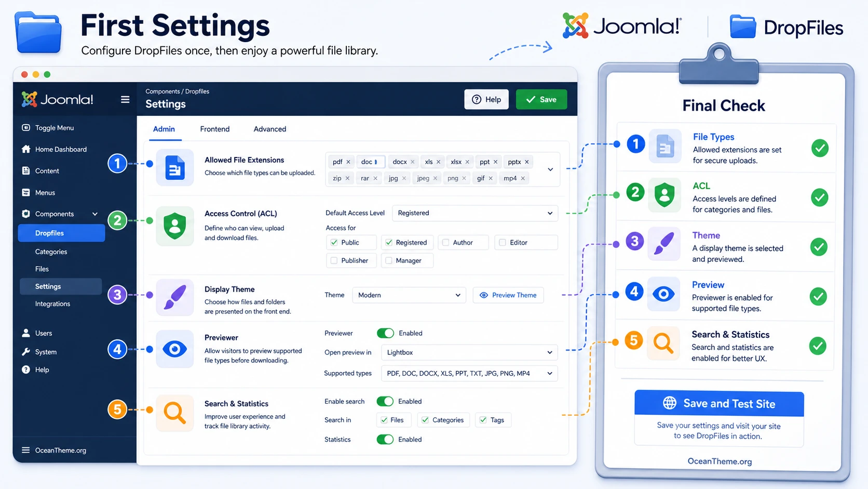Click the Search & Statistics magnifier in Final Check

tap(663, 343)
